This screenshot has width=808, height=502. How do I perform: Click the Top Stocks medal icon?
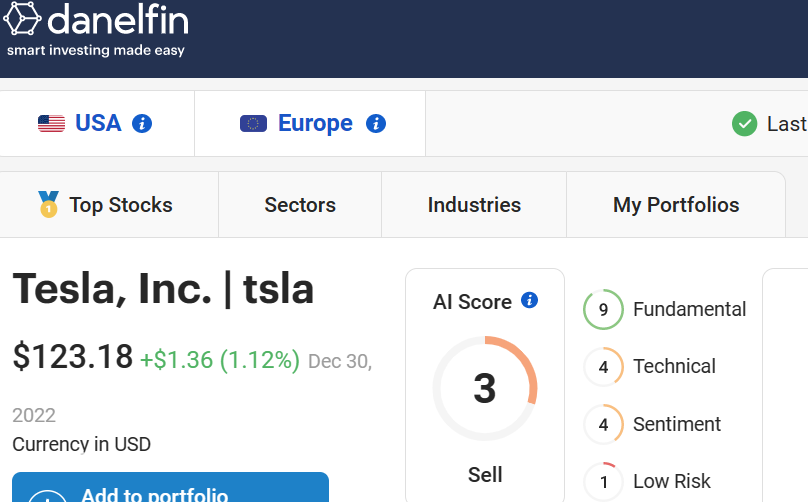tap(48, 205)
